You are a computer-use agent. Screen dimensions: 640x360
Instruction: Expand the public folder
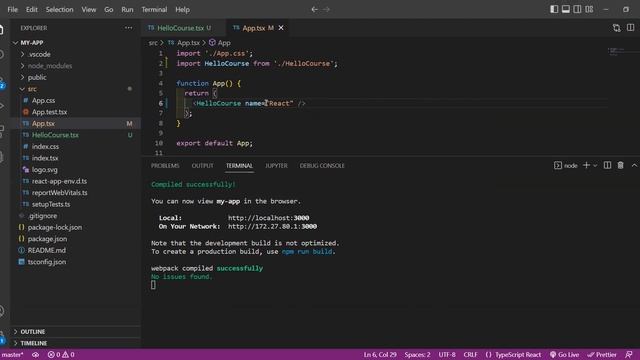pyautogui.click(x=76, y=77)
